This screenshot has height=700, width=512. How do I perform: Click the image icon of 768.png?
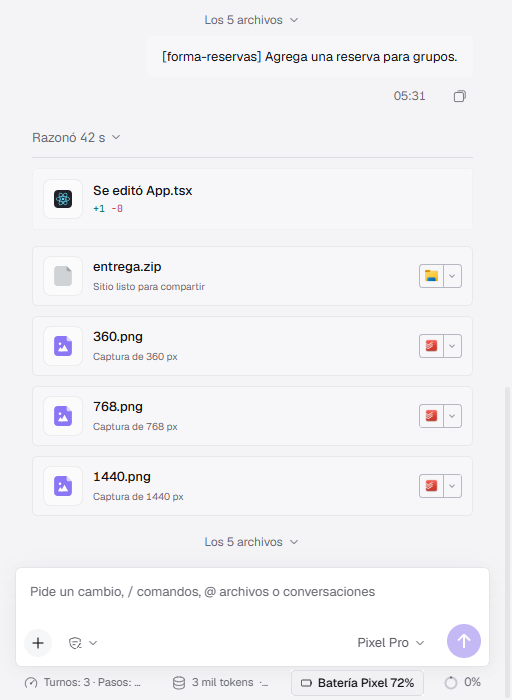[x=63, y=416]
